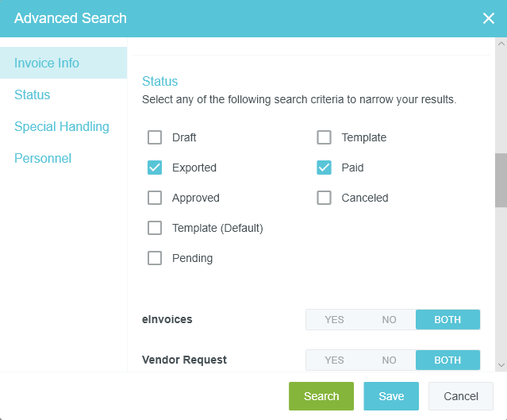Screen dimensions: 507x420
Task: Check the Template checkbox
Action: pos(324,137)
